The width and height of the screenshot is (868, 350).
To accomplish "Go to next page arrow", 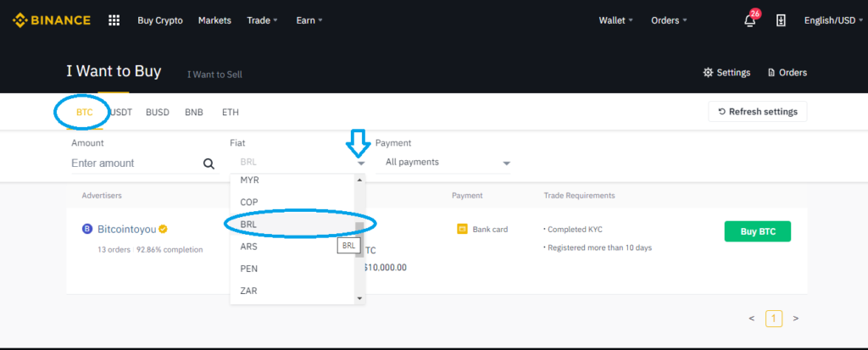I will [x=795, y=319].
